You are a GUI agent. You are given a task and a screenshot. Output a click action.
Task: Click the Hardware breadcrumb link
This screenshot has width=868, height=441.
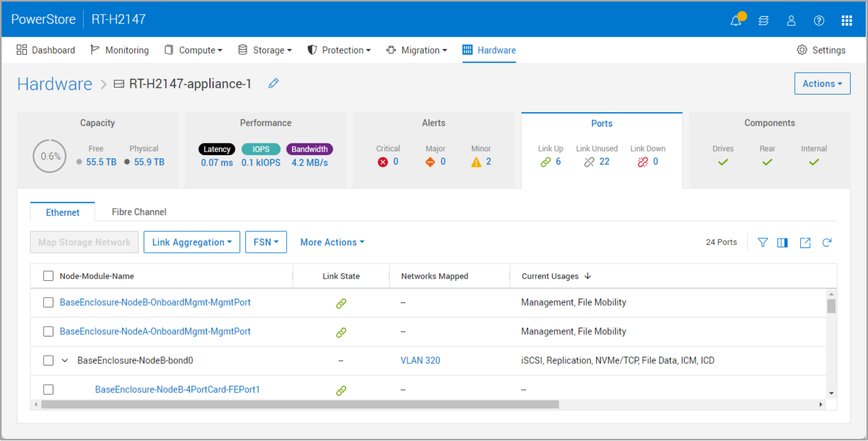tap(55, 84)
